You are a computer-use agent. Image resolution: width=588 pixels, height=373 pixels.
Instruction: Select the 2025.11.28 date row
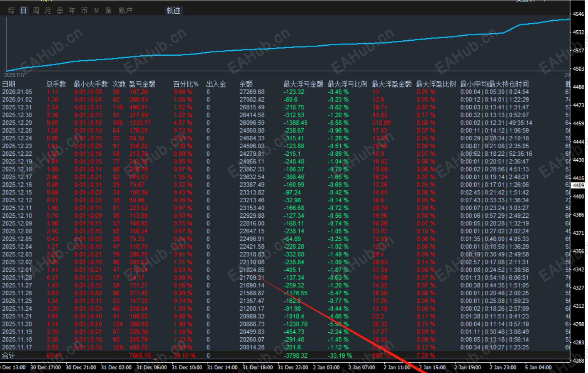pyautogui.click(x=17, y=277)
